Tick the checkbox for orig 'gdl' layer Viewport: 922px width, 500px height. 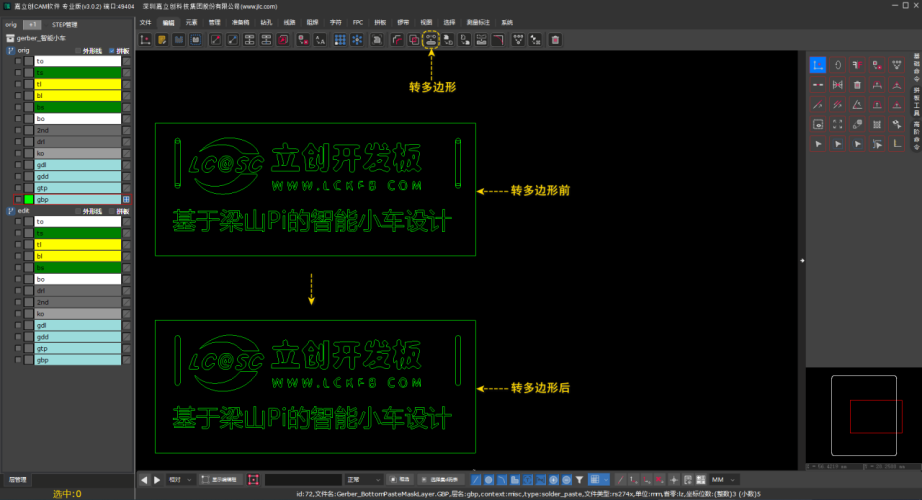pyautogui.click(x=18, y=165)
